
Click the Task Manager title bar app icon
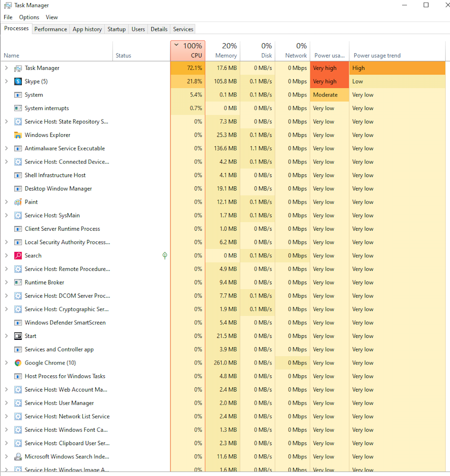(x=8, y=5)
